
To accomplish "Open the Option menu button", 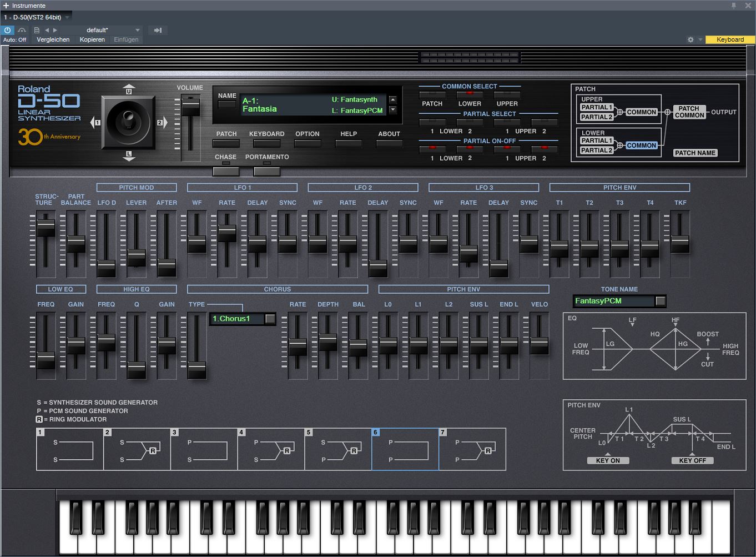I will 307,143.
